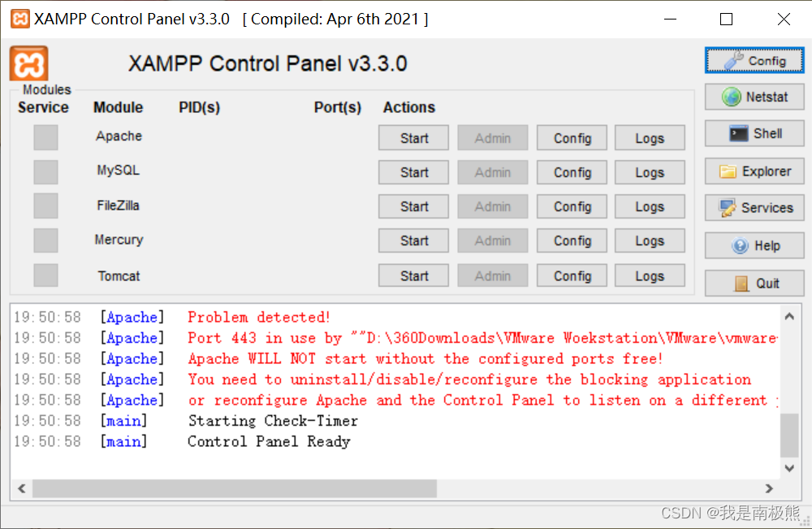Start the Tomcat module

(414, 275)
